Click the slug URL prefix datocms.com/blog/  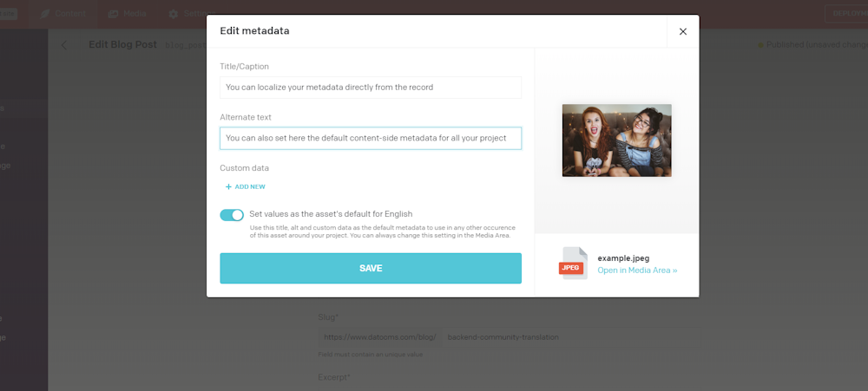(378, 336)
